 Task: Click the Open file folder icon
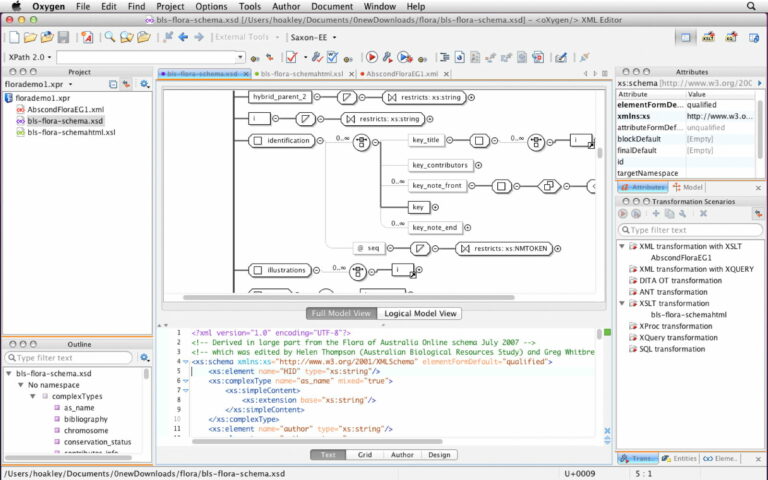[x=30, y=37]
